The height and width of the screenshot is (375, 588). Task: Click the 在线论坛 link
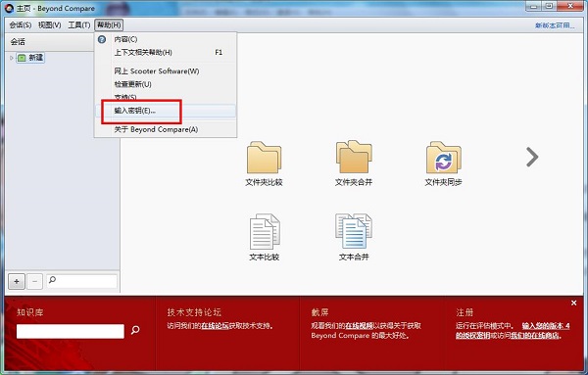click(215, 326)
